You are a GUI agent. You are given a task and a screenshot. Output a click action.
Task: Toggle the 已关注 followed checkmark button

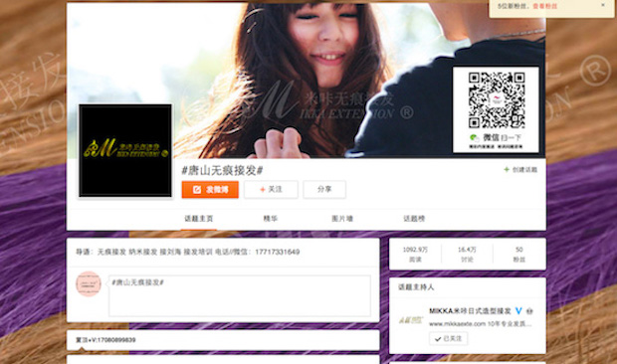449,339
